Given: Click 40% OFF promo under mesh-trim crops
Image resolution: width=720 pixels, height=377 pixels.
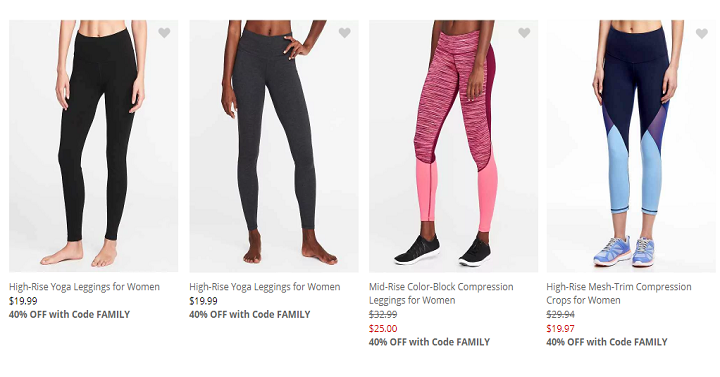Looking at the screenshot, I should click(x=607, y=342).
